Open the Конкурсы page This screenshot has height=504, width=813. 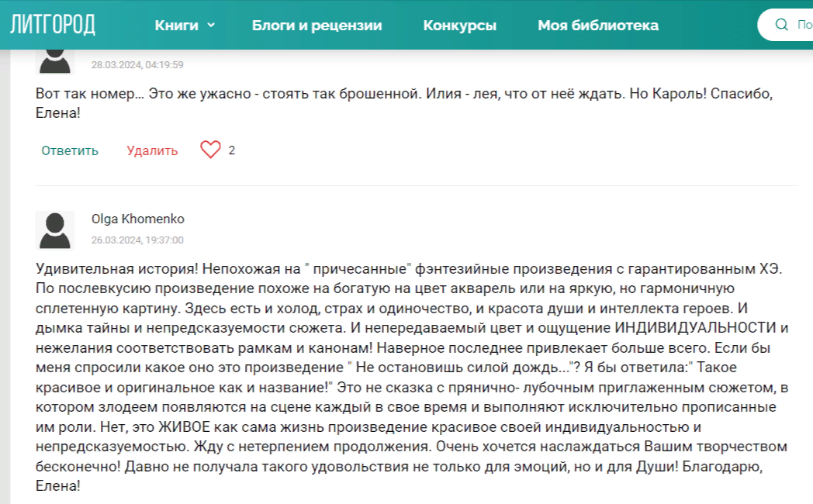pos(459,26)
